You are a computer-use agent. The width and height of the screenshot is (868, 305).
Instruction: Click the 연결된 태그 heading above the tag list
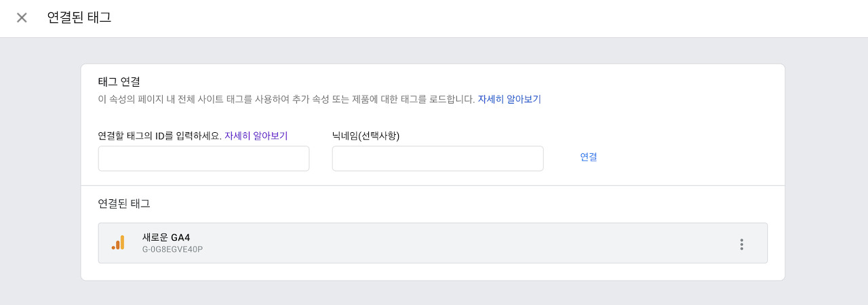tap(124, 203)
